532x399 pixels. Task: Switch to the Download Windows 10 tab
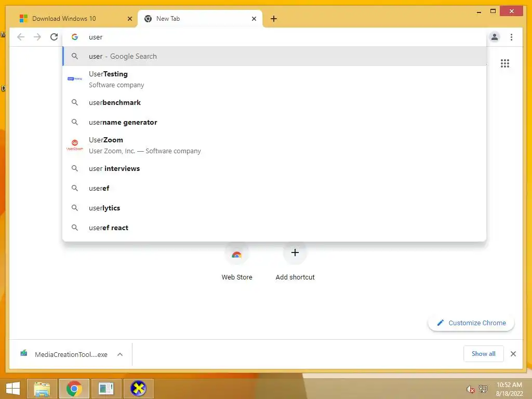click(x=75, y=19)
